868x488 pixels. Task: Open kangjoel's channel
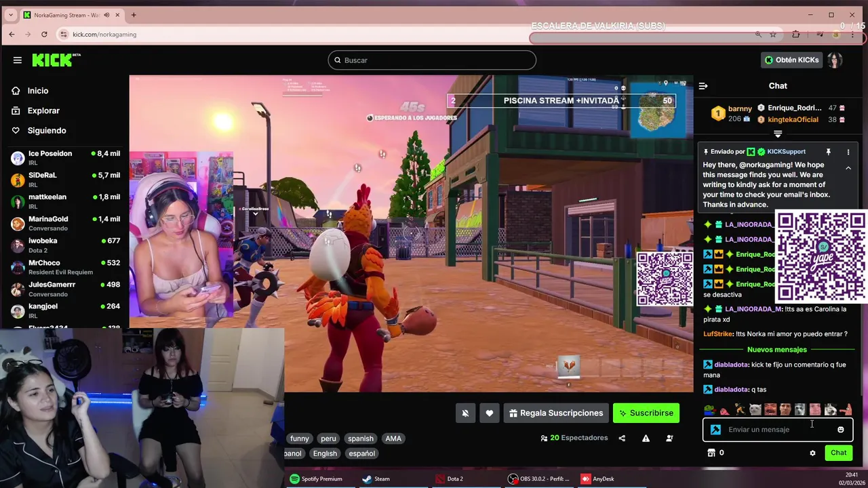[65, 310]
